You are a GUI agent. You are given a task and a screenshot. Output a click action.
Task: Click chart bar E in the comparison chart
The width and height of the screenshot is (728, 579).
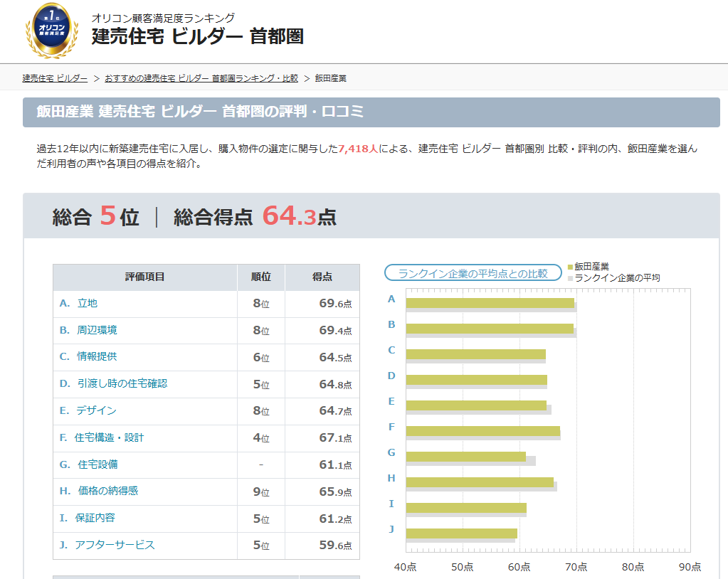476,405
